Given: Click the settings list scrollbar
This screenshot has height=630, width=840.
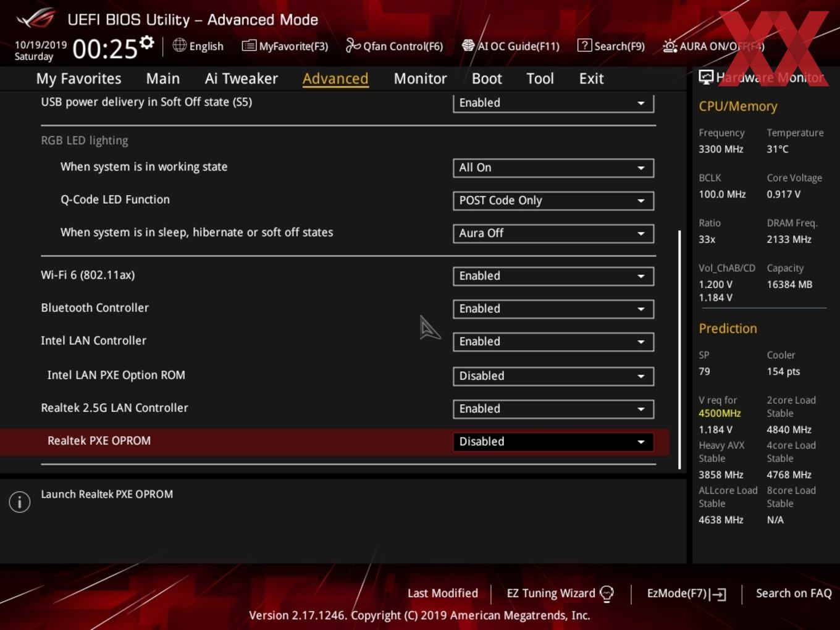Looking at the screenshot, I should pos(679,350).
